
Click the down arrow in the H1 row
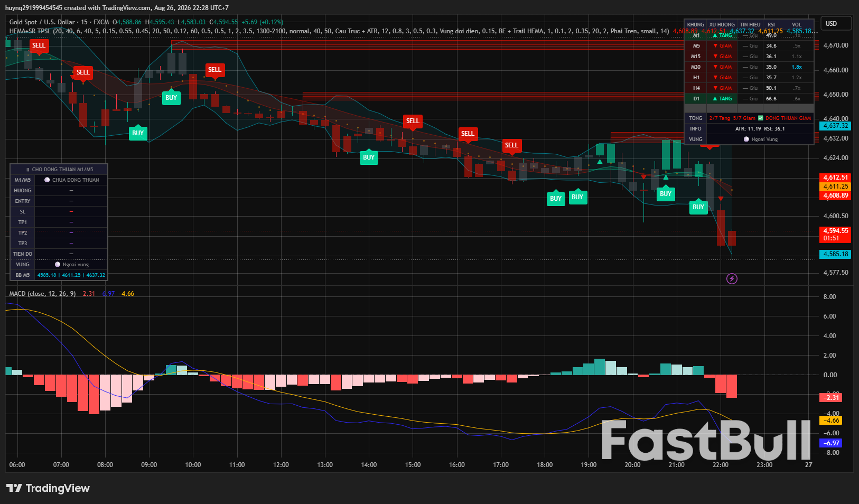tap(716, 78)
